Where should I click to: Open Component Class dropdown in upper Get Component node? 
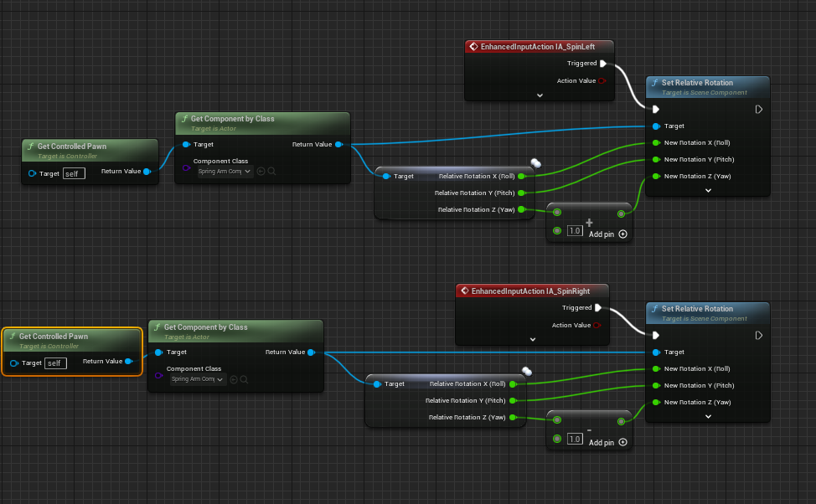[225, 172]
